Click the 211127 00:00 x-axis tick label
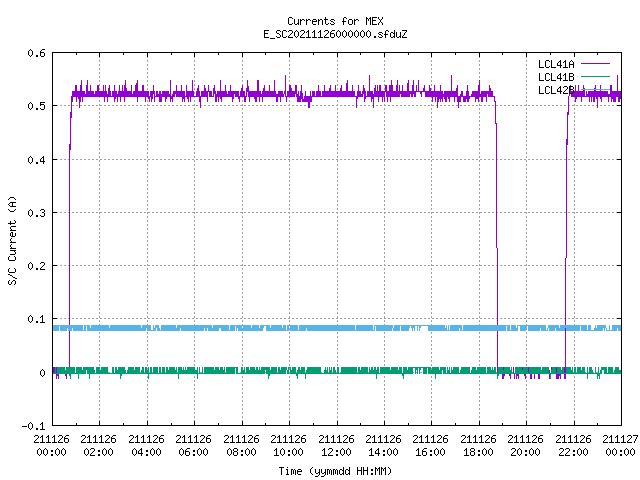 point(620,445)
